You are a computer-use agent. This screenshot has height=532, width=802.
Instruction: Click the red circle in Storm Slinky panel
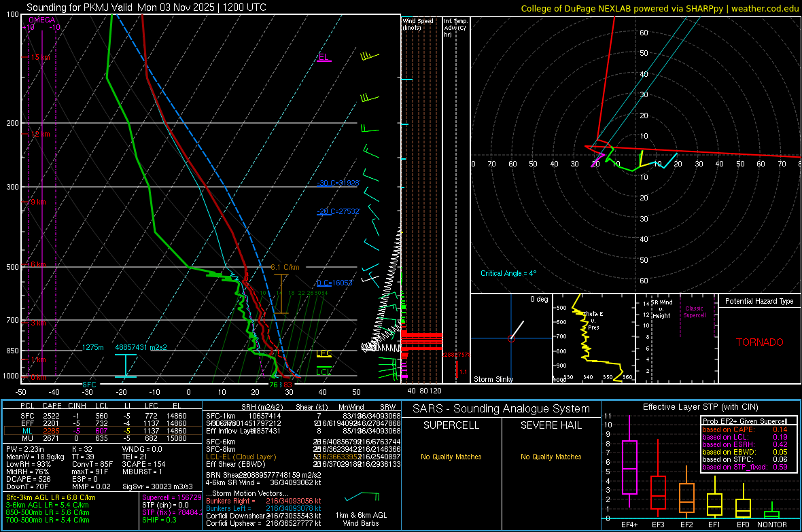[511, 338]
